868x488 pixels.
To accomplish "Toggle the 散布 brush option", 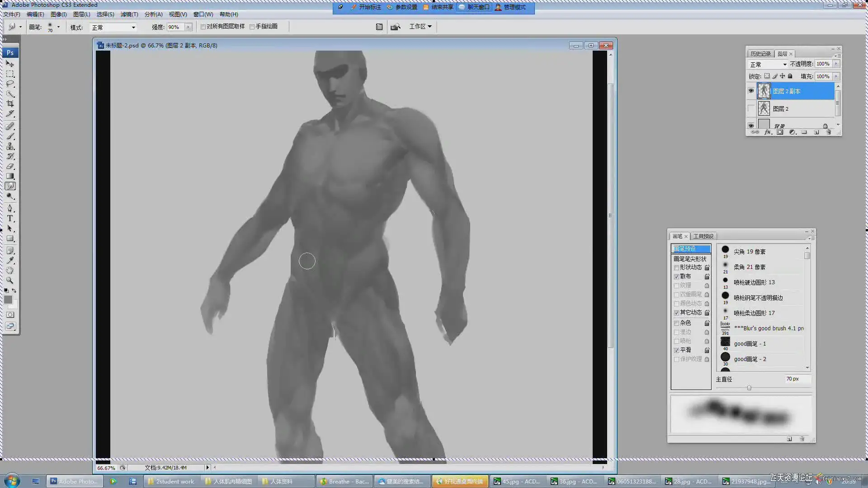I will pyautogui.click(x=677, y=277).
